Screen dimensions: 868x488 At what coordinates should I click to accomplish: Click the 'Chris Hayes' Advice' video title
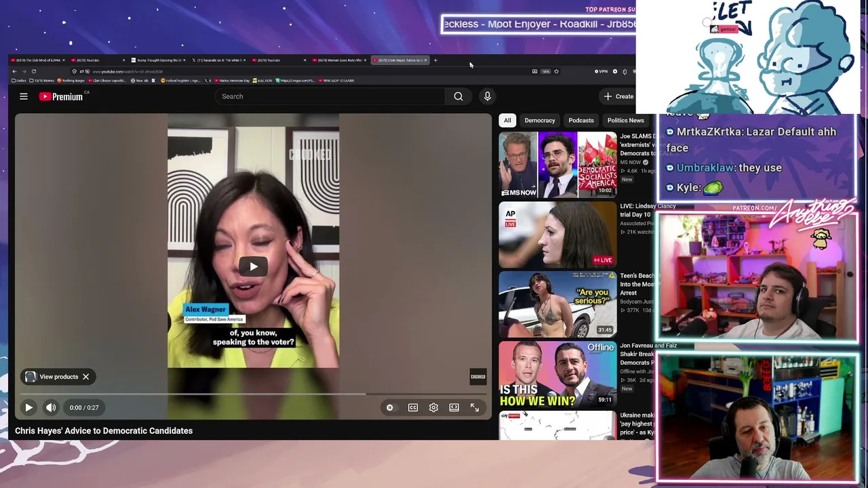coord(104,431)
